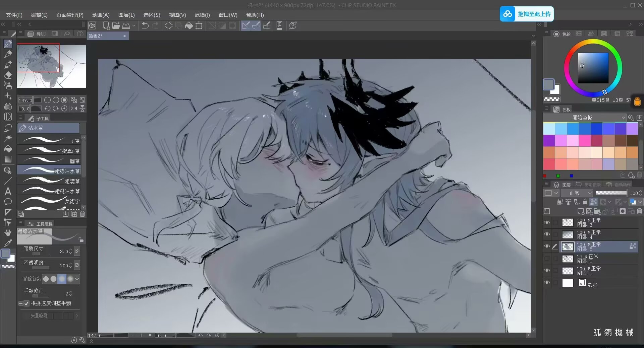The height and width of the screenshot is (348, 644).
Task: Click the Navigator canvas thumbnail
Action: [x=52, y=66]
